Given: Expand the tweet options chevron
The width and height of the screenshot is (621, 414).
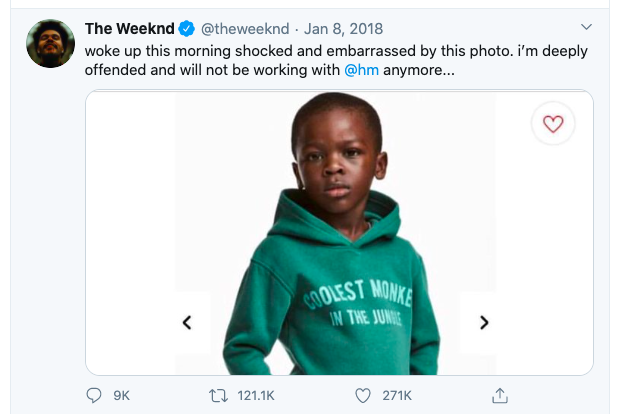Looking at the screenshot, I should click(x=585, y=25).
